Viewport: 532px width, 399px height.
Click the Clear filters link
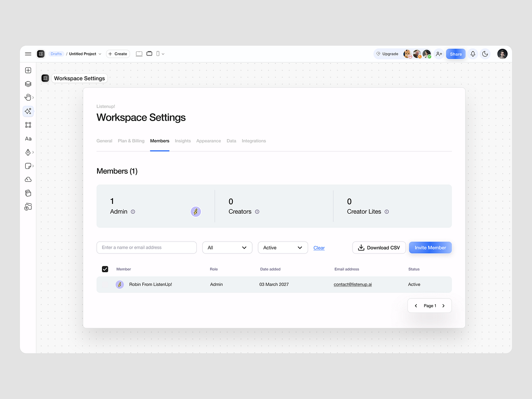click(319, 248)
